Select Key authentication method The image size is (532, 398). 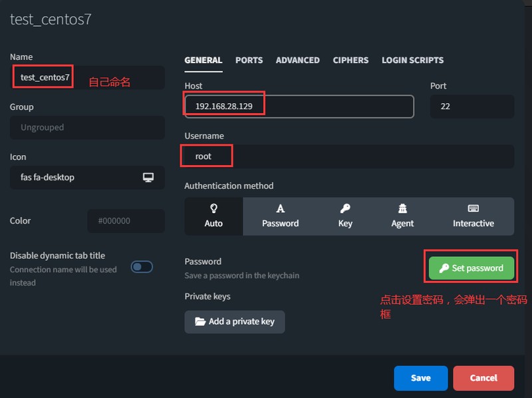[345, 216]
